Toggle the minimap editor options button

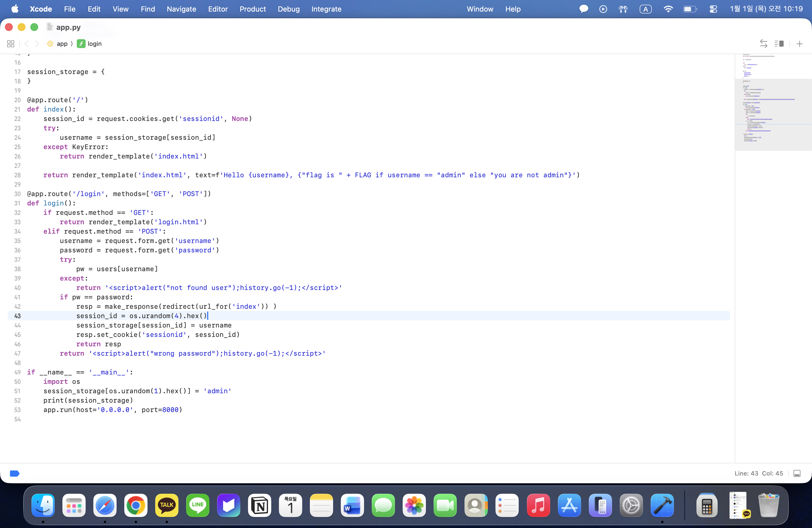pos(779,44)
